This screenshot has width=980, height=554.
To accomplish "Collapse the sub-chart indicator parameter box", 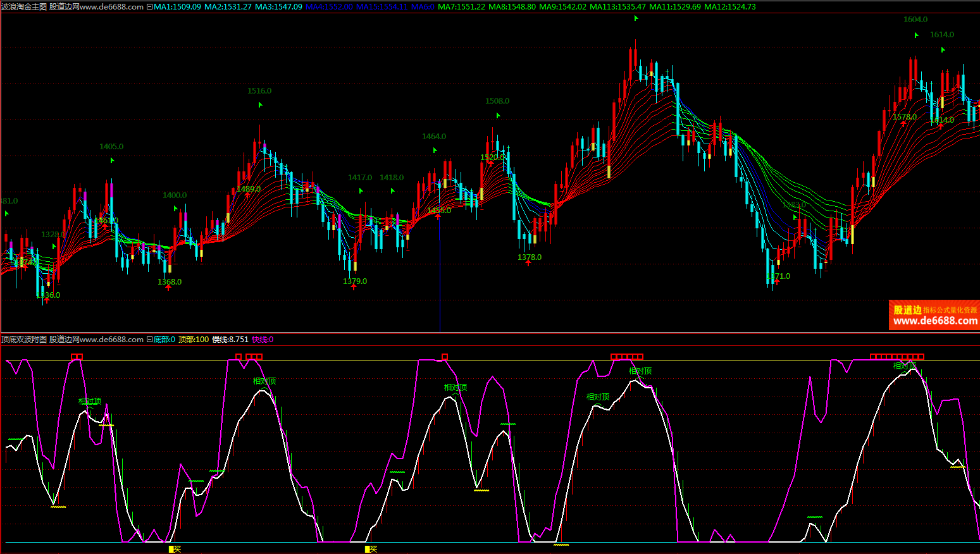I will pos(149,340).
